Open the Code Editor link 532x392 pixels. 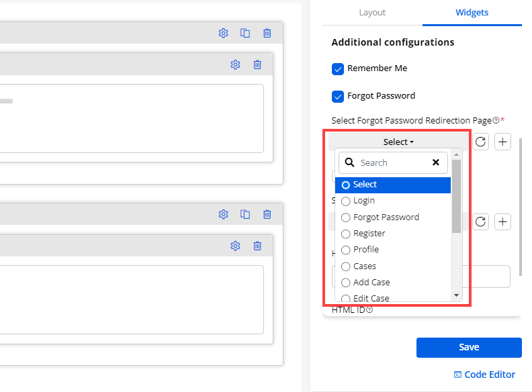[x=484, y=375]
